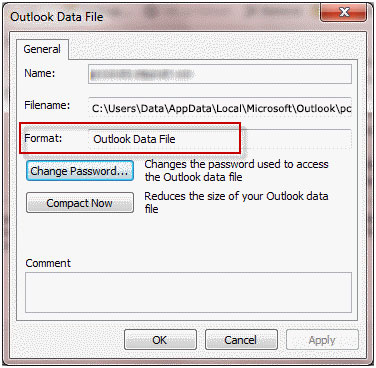The image size is (376, 368).
Task: Click the Comment label
Action: click(x=48, y=263)
